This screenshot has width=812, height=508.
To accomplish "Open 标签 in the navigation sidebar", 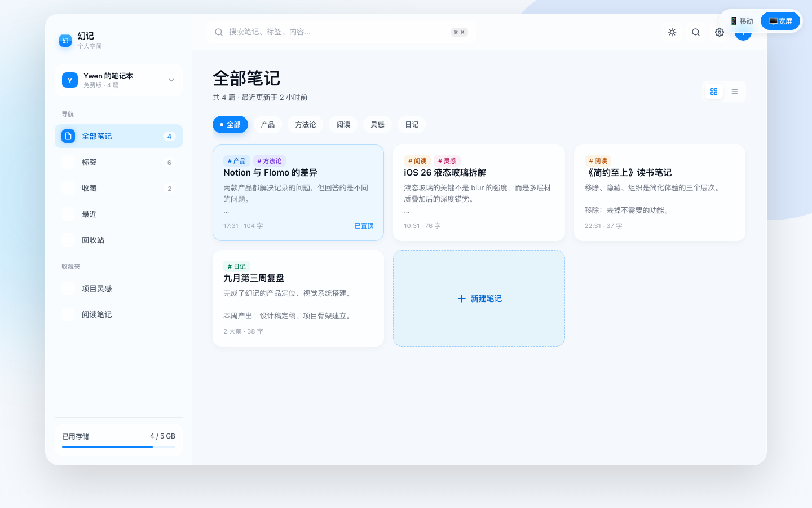I will [x=118, y=162].
